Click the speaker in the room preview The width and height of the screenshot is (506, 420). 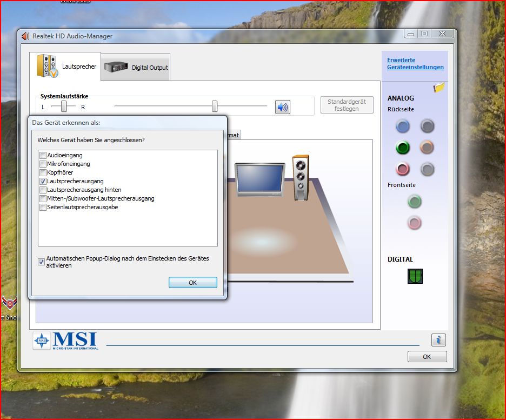tap(301, 177)
